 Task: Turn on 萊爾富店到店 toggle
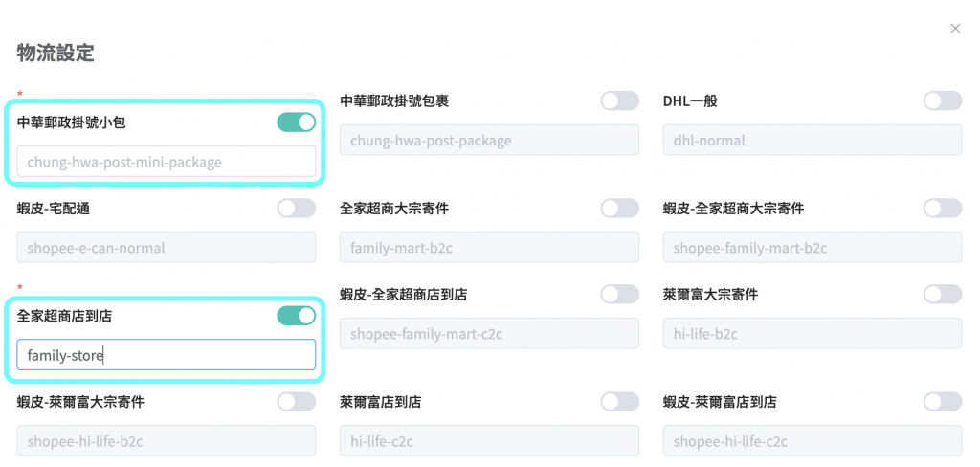click(x=619, y=402)
